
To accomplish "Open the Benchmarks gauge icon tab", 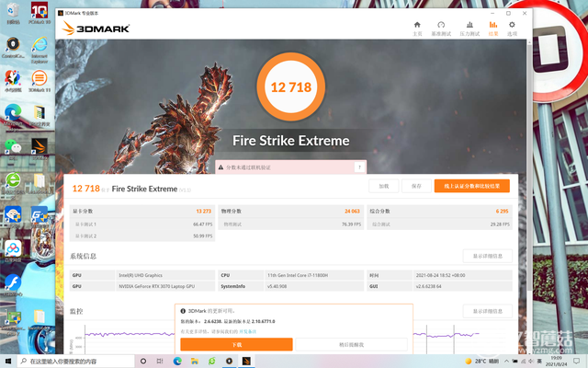I will point(441,29).
